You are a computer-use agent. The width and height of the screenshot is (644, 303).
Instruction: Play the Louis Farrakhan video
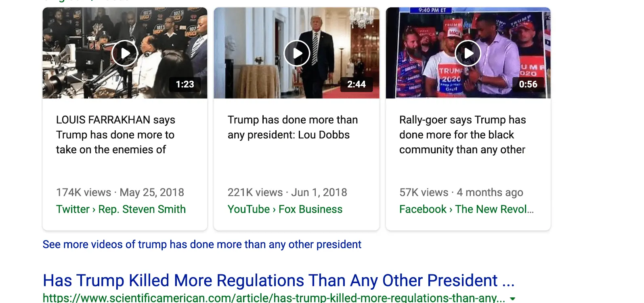[x=125, y=53]
